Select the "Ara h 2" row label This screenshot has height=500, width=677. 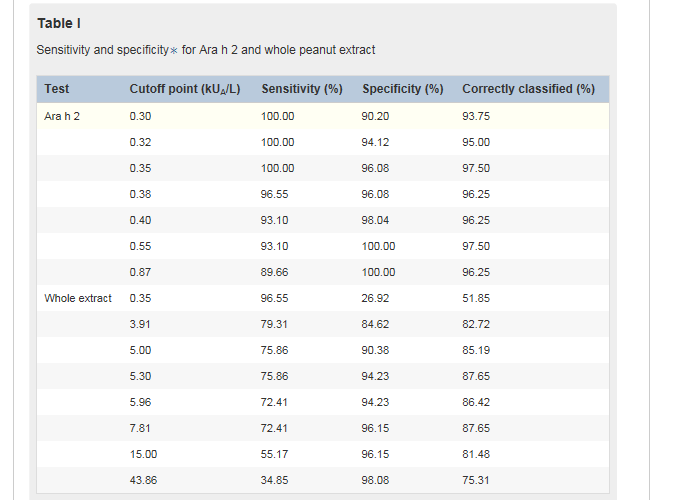pos(62,116)
